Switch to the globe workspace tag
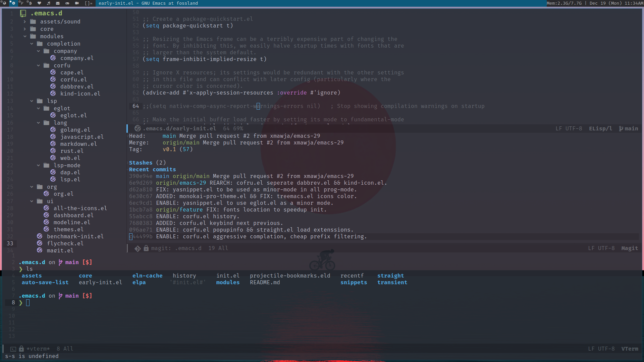Viewport: 644px width, 362px height. [x=4, y=3]
